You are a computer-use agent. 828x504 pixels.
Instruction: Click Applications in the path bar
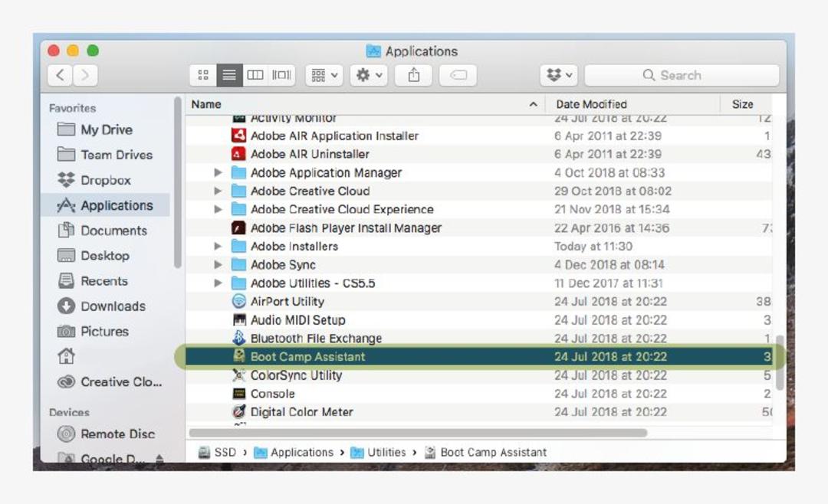[294, 453]
